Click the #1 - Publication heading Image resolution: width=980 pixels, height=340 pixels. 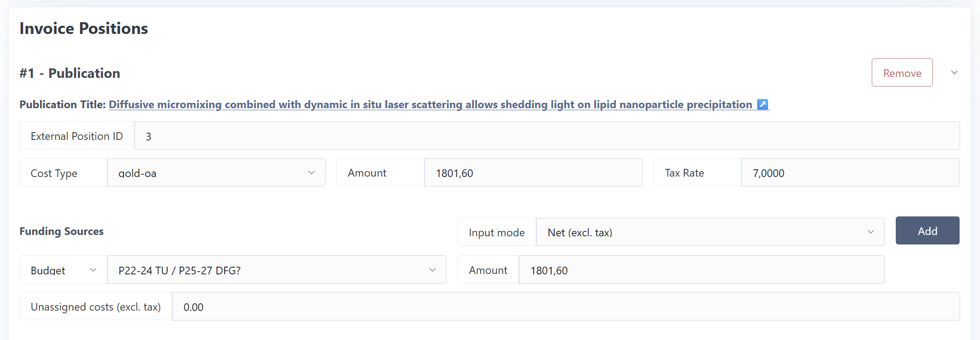(x=70, y=73)
